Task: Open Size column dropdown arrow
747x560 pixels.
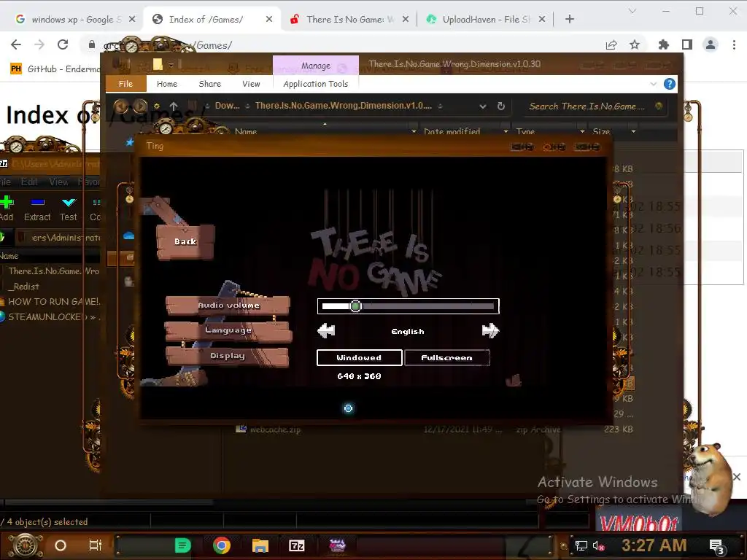Action: 633,131
